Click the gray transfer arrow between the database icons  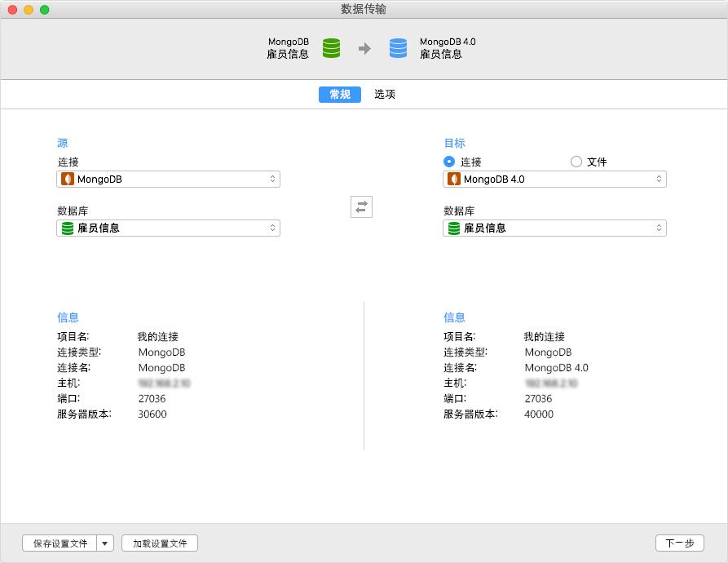pos(364,48)
